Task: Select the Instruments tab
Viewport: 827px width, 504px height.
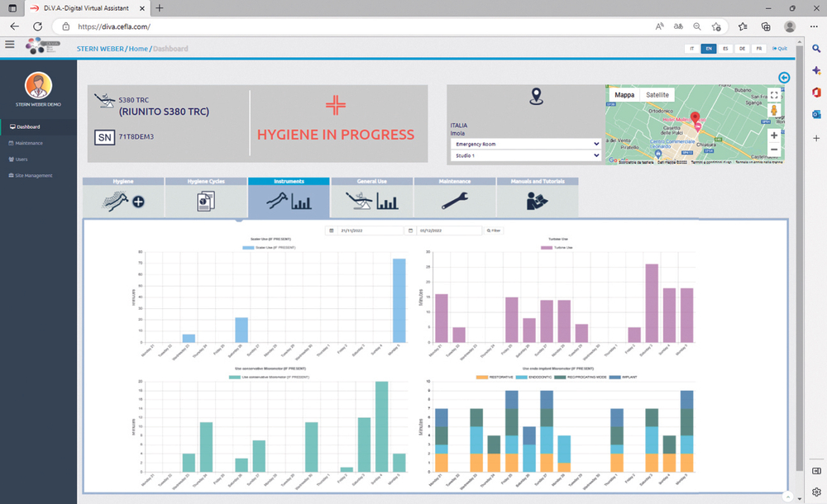Action: pyautogui.click(x=289, y=197)
